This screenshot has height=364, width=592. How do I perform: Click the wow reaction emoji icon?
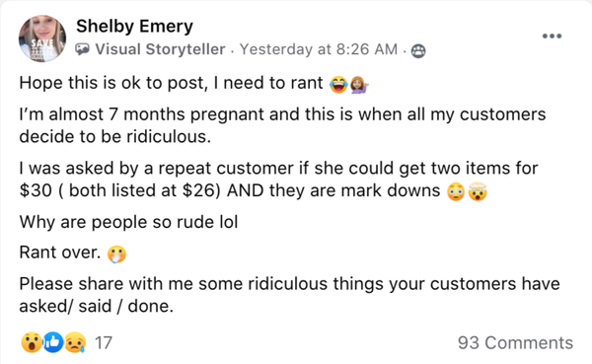click(x=32, y=342)
